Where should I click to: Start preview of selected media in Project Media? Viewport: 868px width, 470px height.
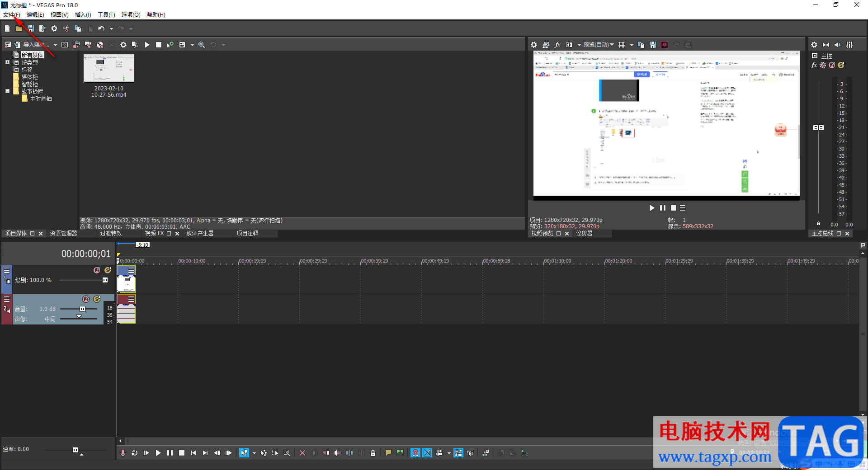tap(147, 45)
